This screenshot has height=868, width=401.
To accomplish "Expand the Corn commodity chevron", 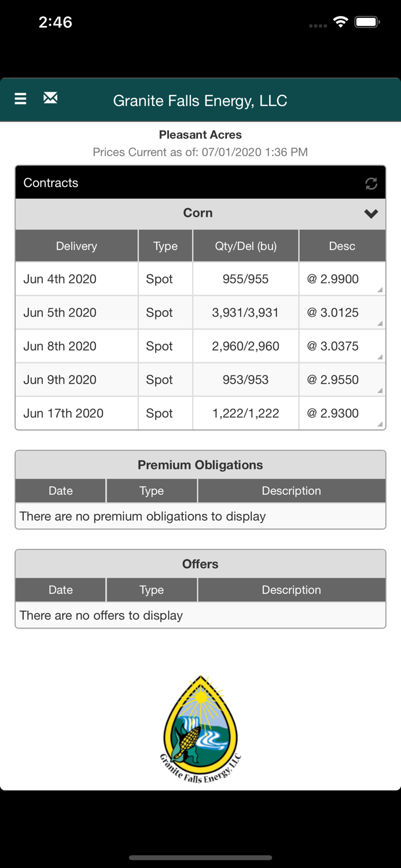I will tap(371, 214).
